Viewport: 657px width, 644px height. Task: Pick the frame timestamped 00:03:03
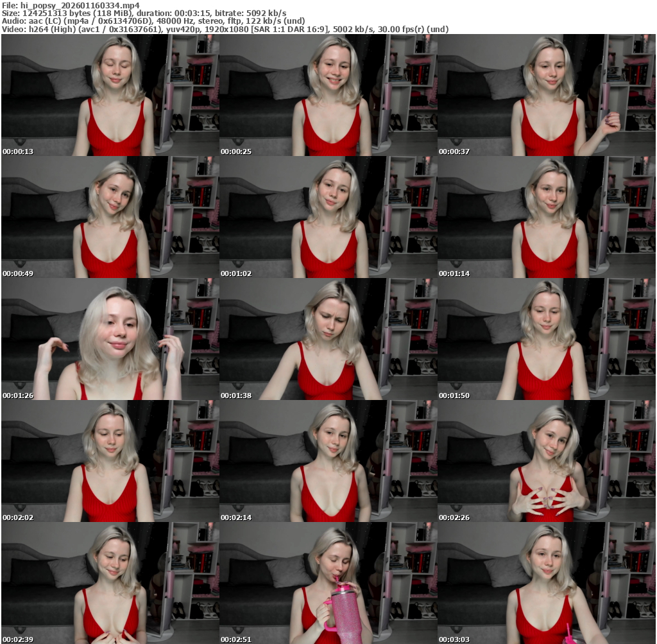point(547,583)
